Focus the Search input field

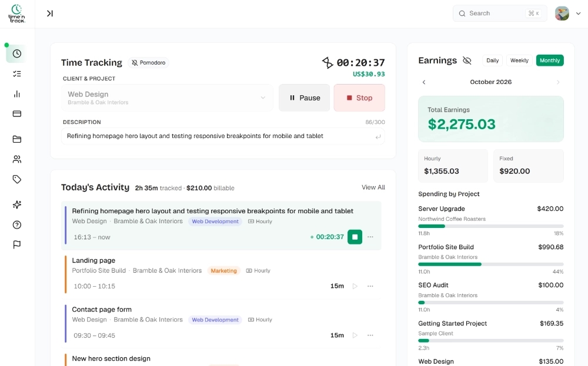[499, 14]
